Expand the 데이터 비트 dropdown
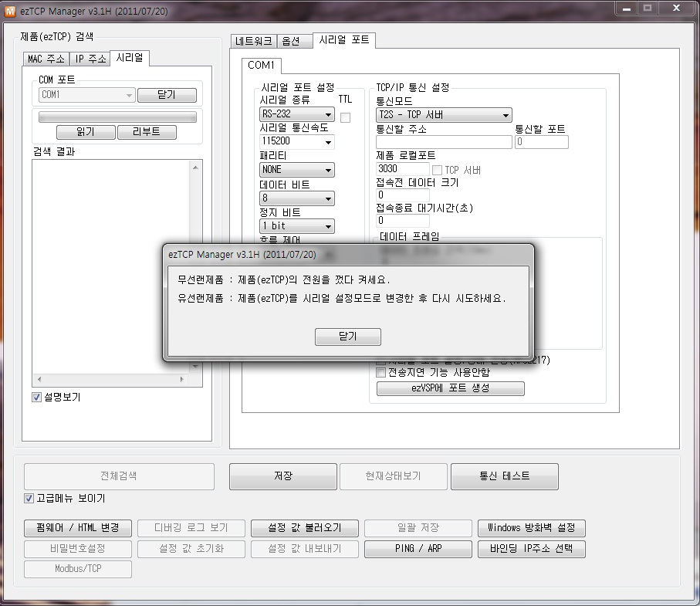The height and width of the screenshot is (606, 700). 297,198
